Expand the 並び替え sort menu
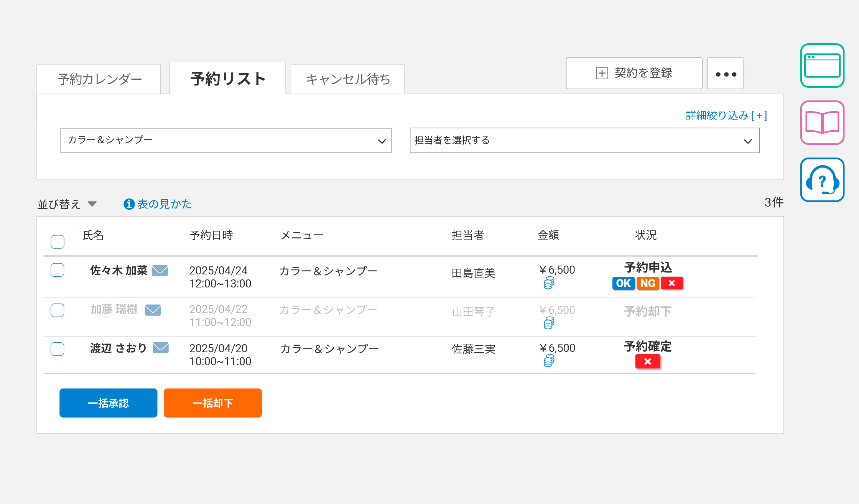Image resolution: width=859 pixels, height=504 pixels. click(67, 204)
